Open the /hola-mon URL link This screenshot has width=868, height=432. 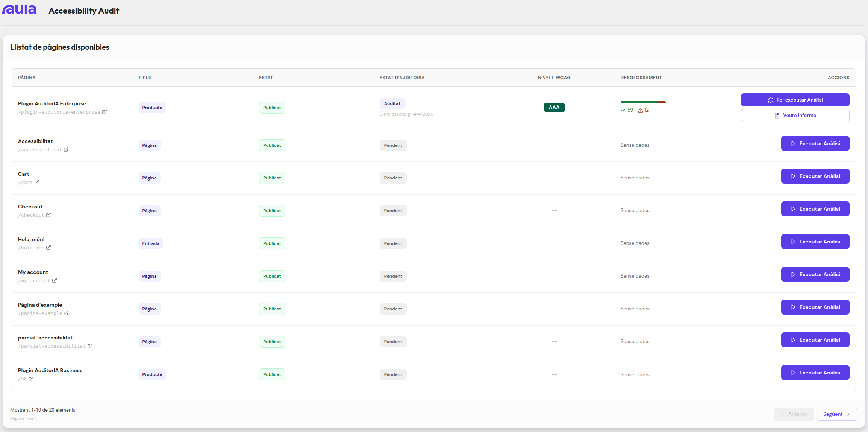pyautogui.click(x=31, y=248)
